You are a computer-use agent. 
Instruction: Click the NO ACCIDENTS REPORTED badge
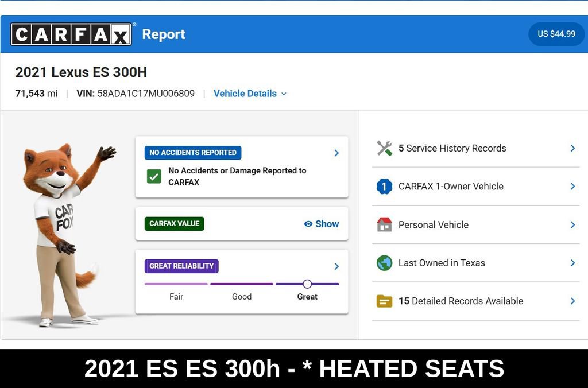pos(193,153)
